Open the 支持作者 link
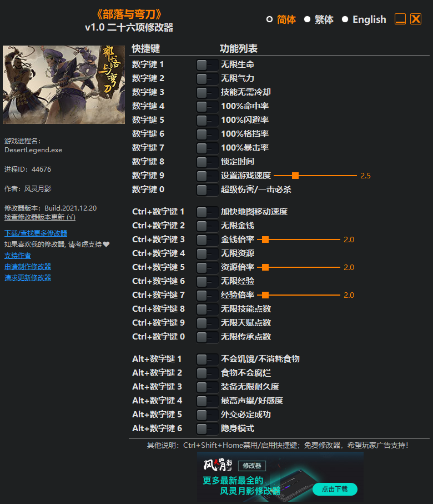Screen dimensions: 433x504 click(18, 256)
